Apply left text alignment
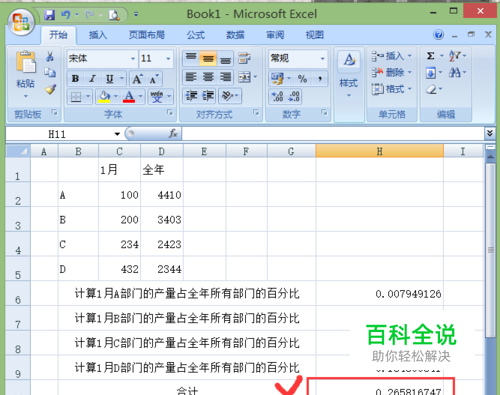Image resolution: width=500 pixels, height=395 pixels. click(191, 77)
